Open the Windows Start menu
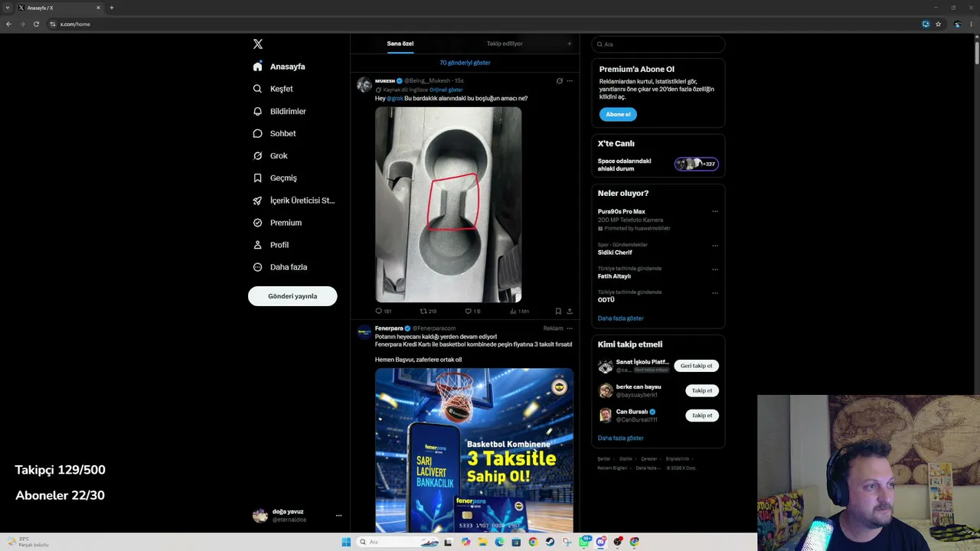980x551 pixels. pos(346,542)
